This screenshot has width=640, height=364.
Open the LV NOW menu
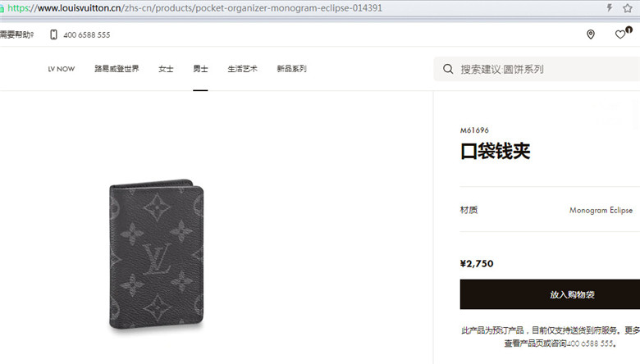(62, 69)
